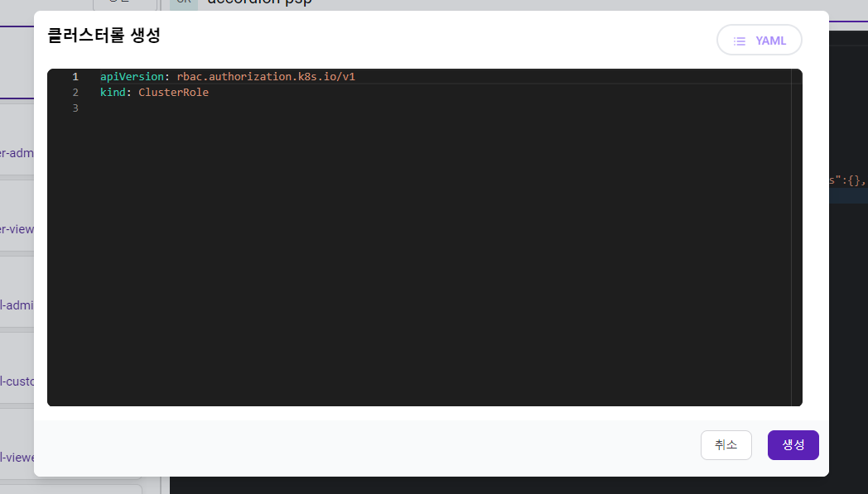Click the 취소 cancel button
This screenshot has height=494, width=868.
pyautogui.click(x=726, y=445)
